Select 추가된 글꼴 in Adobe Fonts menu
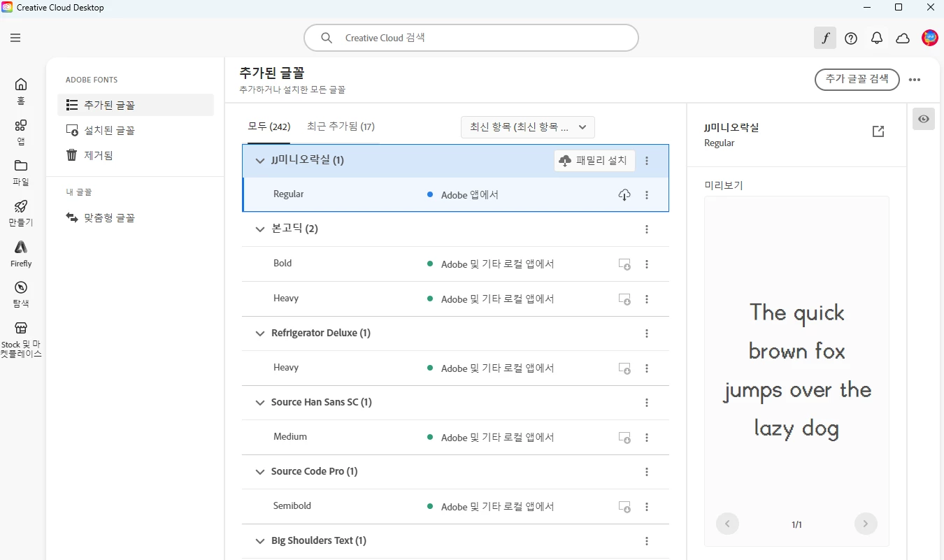The width and height of the screenshot is (944, 560). pos(136,105)
